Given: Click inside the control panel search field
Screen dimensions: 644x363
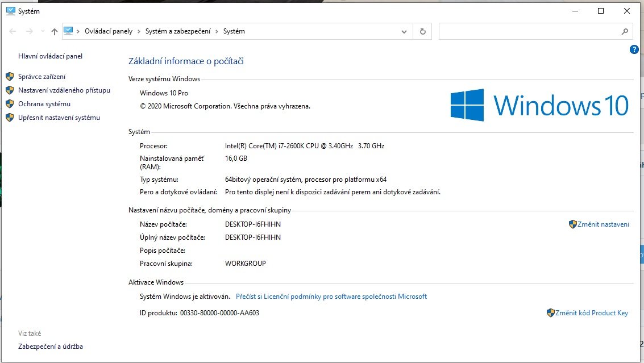Looking at the screenshot, I should coord(529,32).
